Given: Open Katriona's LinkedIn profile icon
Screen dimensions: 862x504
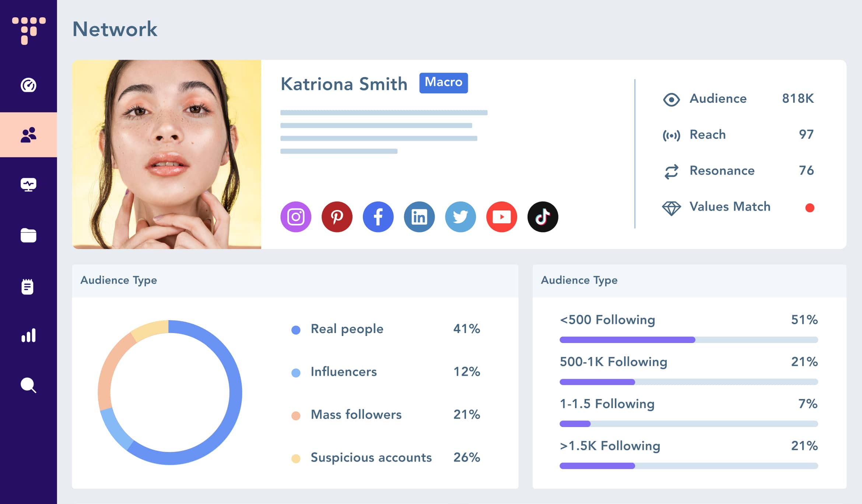Looking at the screenshot, I should [x=419, y=217].
